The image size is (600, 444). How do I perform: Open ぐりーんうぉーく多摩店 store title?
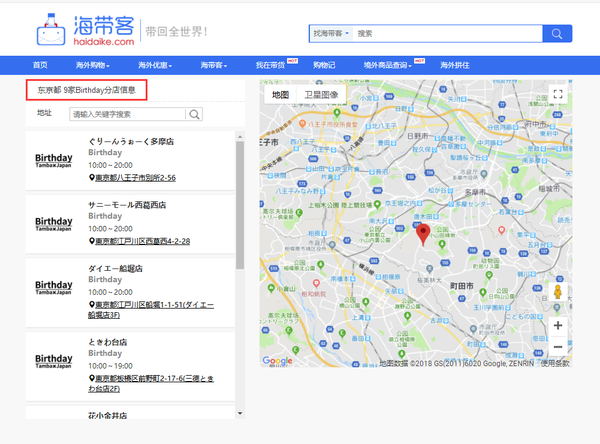(131, 141)
